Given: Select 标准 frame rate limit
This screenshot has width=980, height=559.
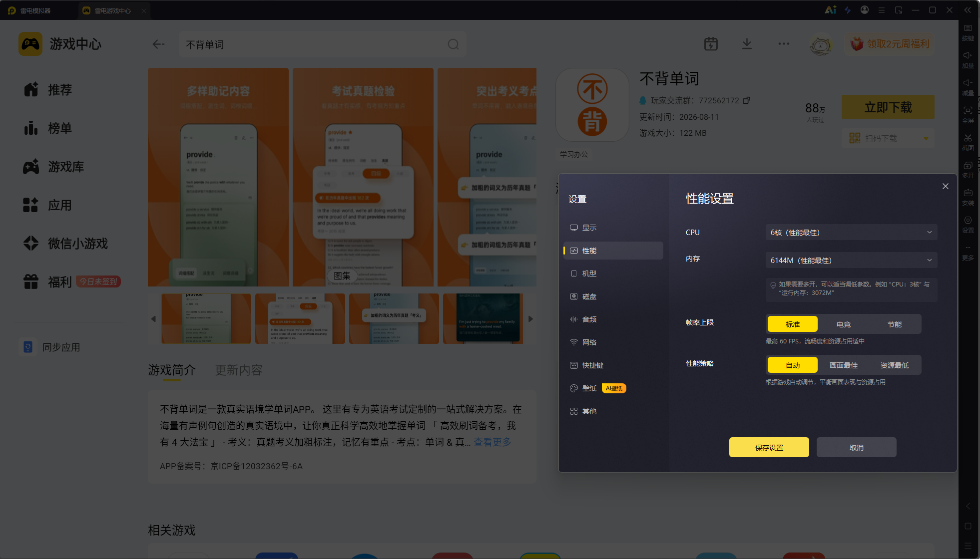Looking at the screenshot, I should tap(793, 324).
